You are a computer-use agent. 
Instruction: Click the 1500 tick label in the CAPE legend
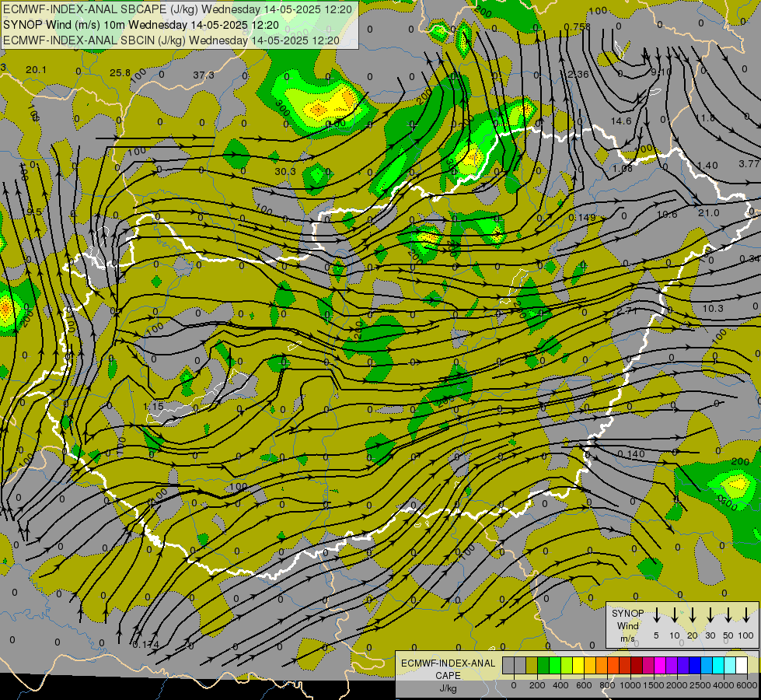pyautogui.click(x=654, y=685)
